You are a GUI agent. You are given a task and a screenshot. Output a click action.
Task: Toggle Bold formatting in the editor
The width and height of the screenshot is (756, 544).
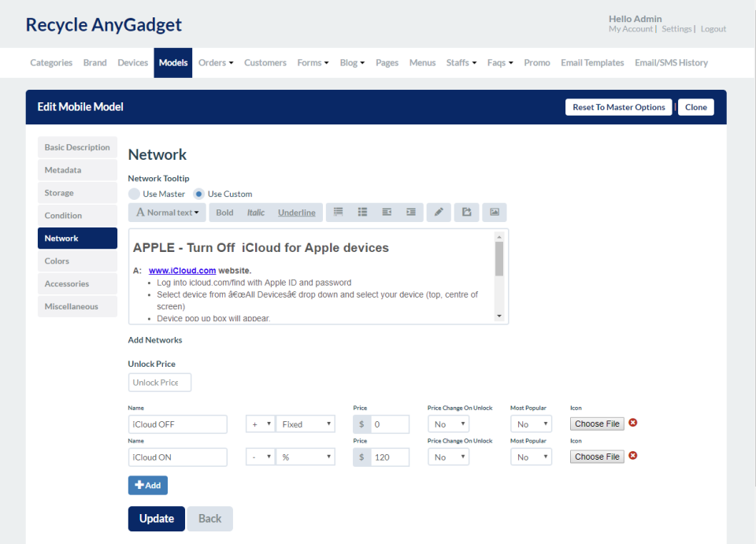click(224, 212)
